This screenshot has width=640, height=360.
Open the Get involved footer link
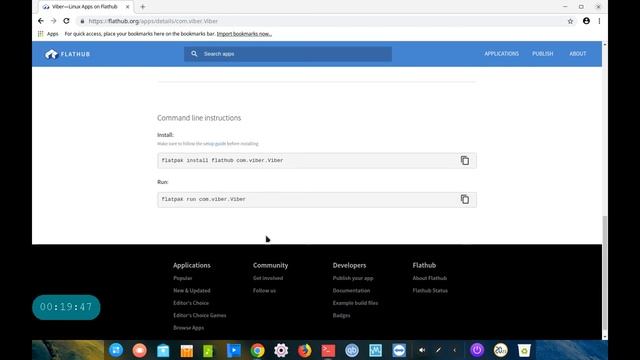click(268, 278)
